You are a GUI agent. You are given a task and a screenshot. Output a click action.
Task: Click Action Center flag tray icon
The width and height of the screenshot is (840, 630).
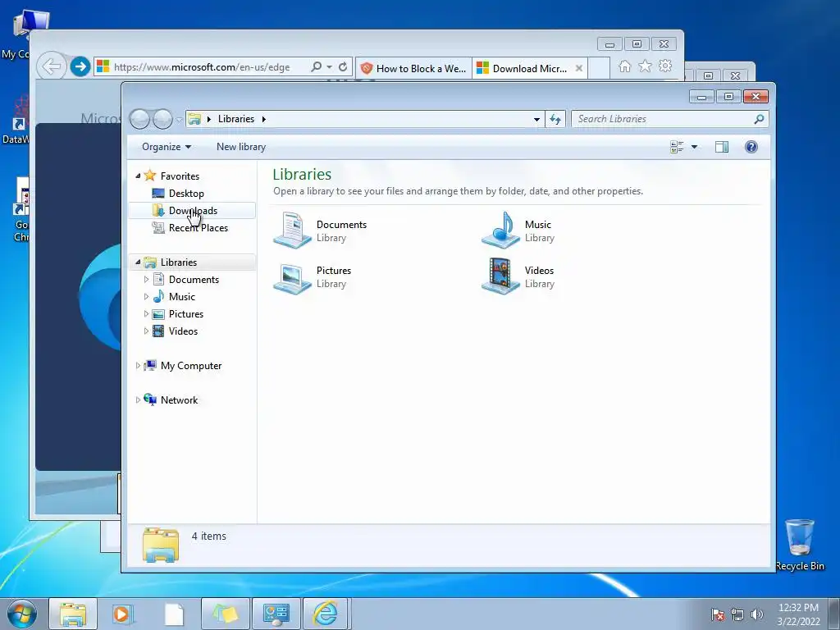[x=718, y=614]
